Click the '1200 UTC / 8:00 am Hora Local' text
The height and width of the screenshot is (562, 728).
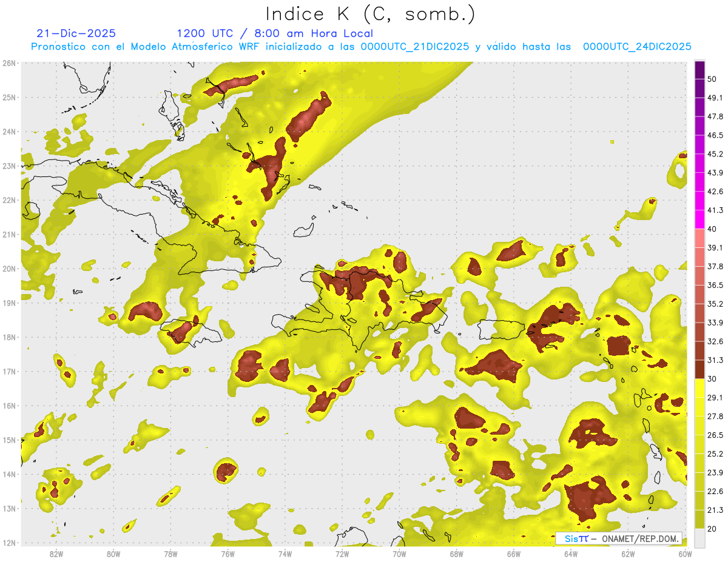pyautogui.click(x=275, y=33)
